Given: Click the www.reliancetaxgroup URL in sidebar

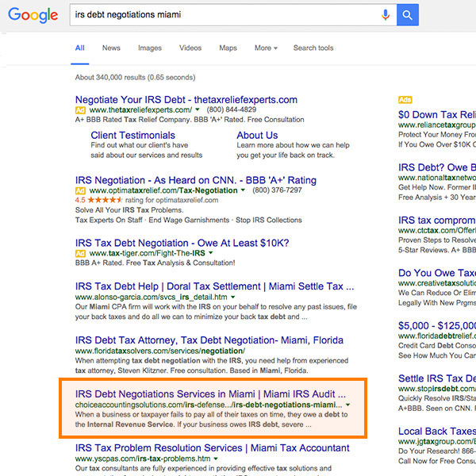Looking at the screenshot, I should 437,125.
